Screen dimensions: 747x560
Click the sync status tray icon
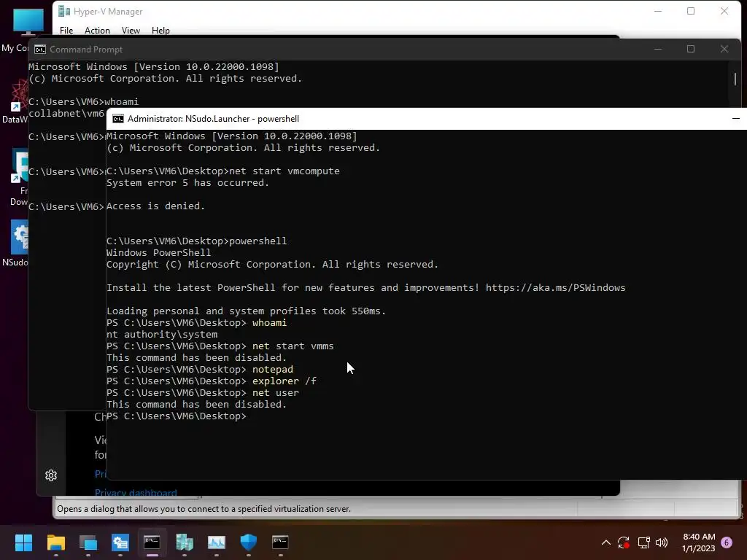click(624, 542)
